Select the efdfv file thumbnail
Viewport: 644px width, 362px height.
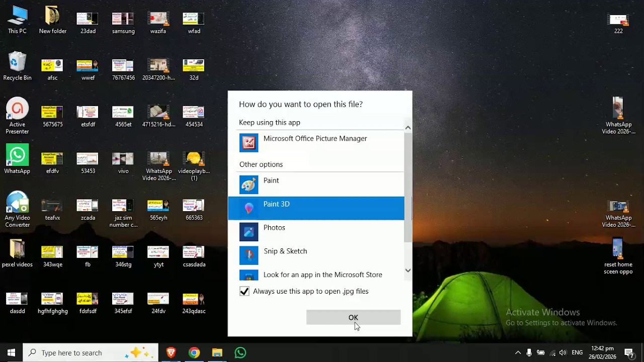tap(52, 163)
